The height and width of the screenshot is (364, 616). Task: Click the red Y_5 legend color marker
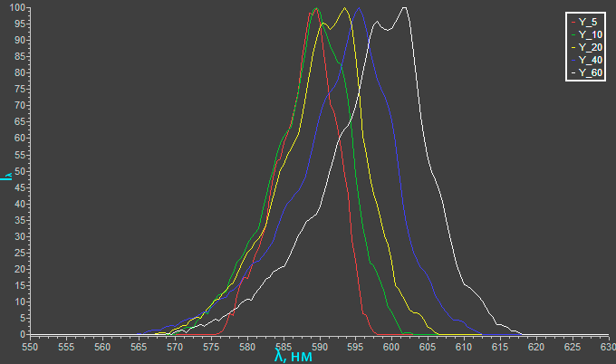pos(573,21)
